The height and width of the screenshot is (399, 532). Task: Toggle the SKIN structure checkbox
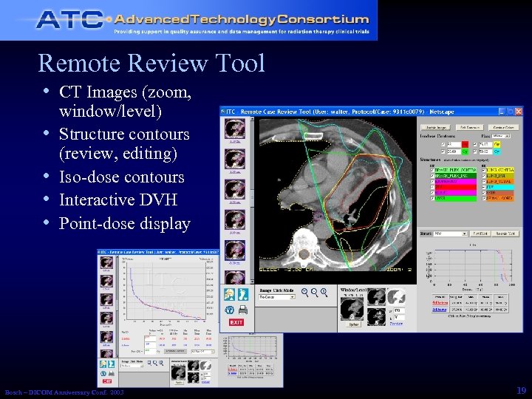(483, 193)
